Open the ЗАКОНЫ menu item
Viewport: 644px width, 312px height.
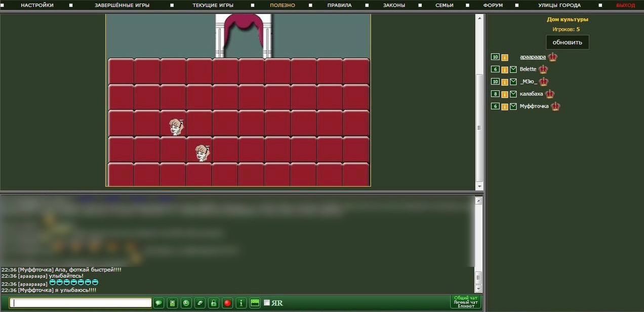[x=394, y=5]
